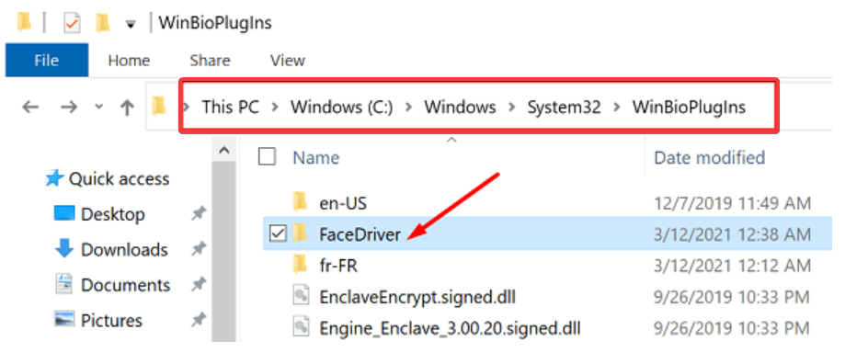Open the File menu tab
This screenshot has height=364, width=868.
[x=47, y=60]
